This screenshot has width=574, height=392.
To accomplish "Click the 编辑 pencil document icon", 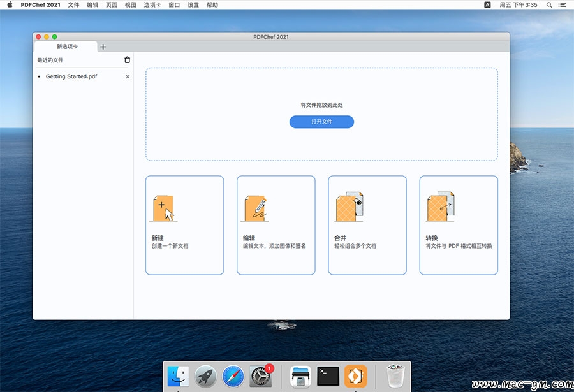I will pyautogui.click(x=254, y=208).
